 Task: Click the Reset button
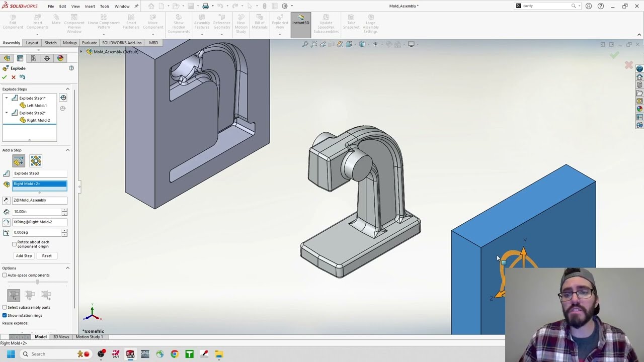(x=47, y=255)
